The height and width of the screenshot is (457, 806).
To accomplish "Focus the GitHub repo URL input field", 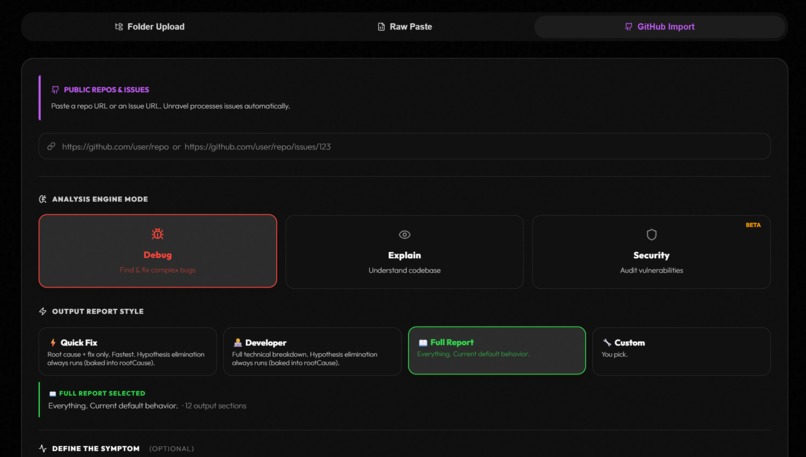I will (x=405, y=147).
